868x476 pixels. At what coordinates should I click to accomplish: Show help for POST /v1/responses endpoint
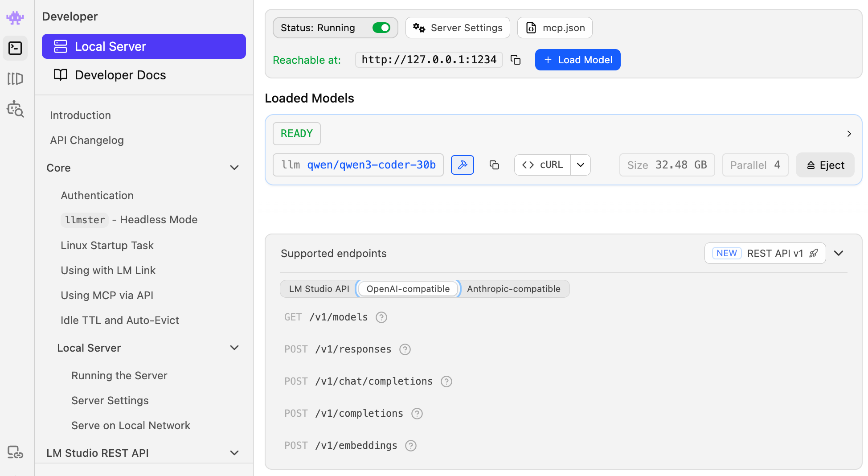pos(405,349)
